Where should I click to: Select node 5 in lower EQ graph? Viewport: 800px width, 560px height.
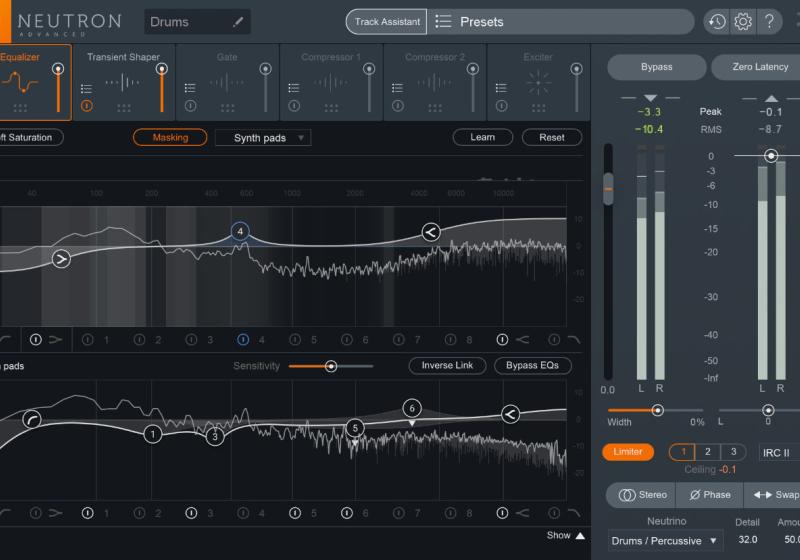pyautogui.click(x=355, y=428)
